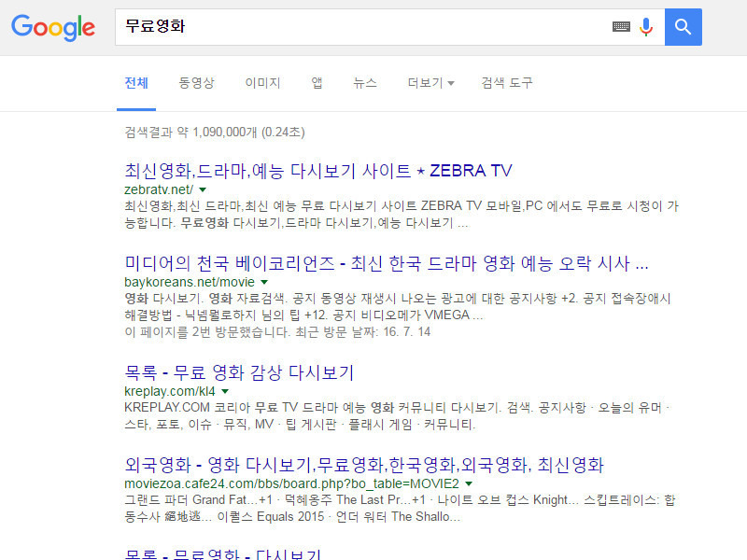Image resolution: width=747 pixels, height=560 pixels.
Task: Click the KREPLAY.COM 코리아 무료 TV snippet text
Action: pyautogui.click(x=397, y=415)
